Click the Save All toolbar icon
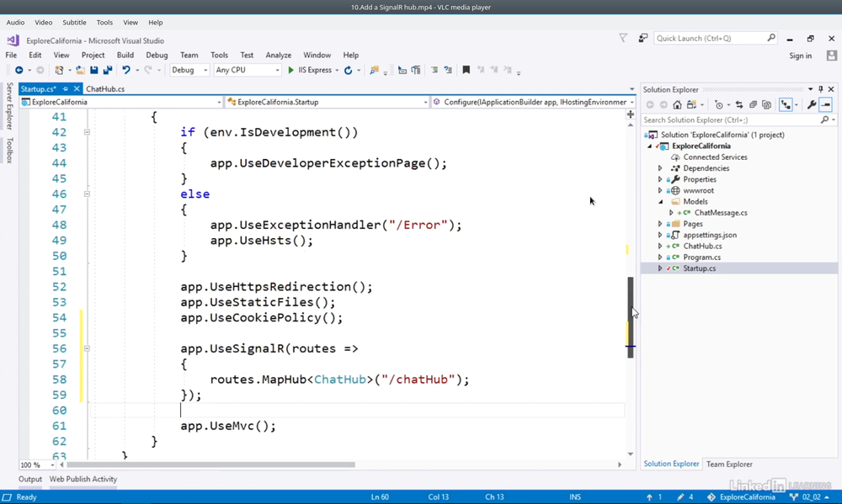The image size is (842, 504). click(x=108, y=71)
